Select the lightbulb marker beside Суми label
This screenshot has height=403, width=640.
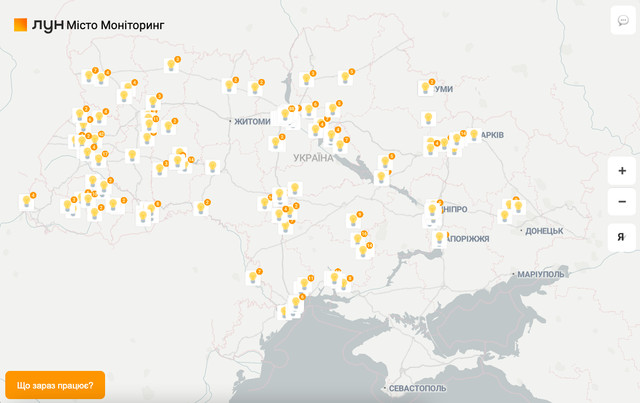[x=426, y=88]
